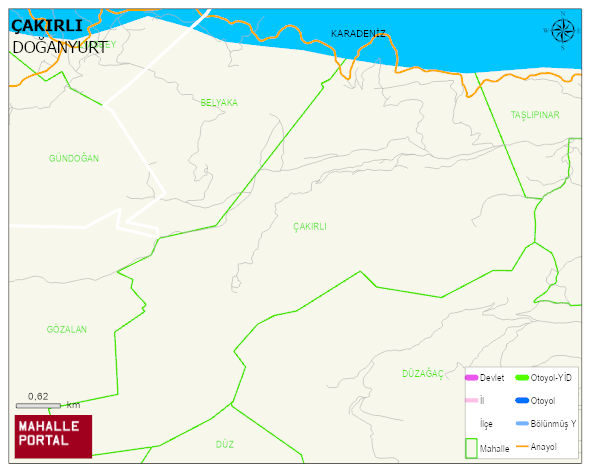
Task: Click the Mahalle Portal logo
Action: 53,437
